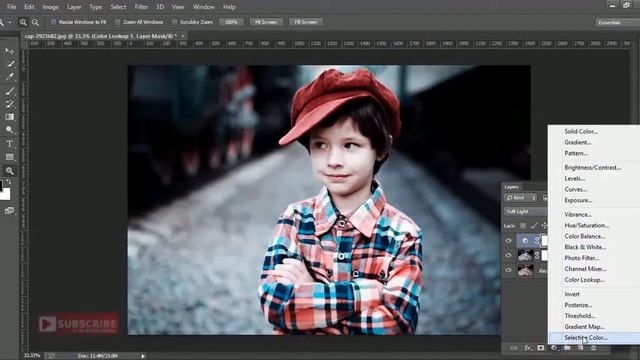Select the History Brush tool
The width and height of the screenshot is (640, 360).
(x=9, y=104)
